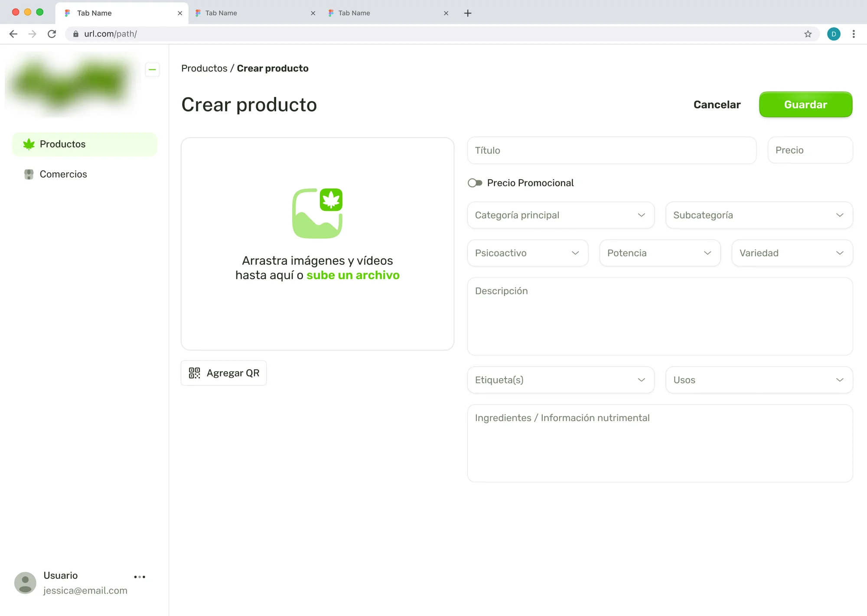
Task: Open browser profile D avatar
Action: coord(834,34)
